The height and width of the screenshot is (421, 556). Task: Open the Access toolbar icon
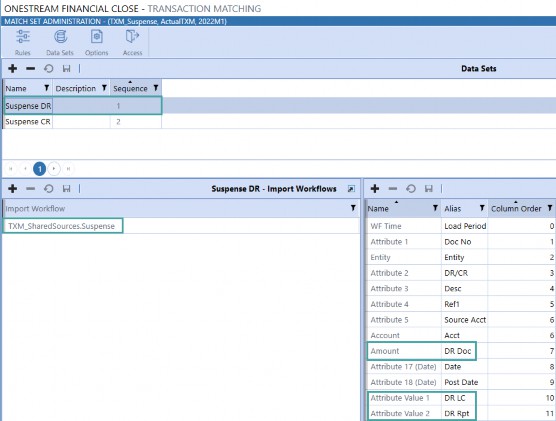133,43
